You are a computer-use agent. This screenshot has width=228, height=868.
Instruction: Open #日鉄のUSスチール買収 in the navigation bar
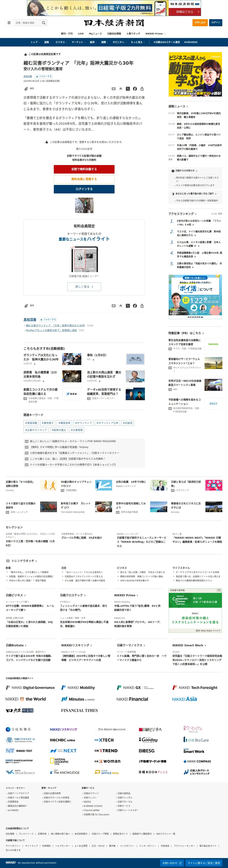click(x=167, y=42)
